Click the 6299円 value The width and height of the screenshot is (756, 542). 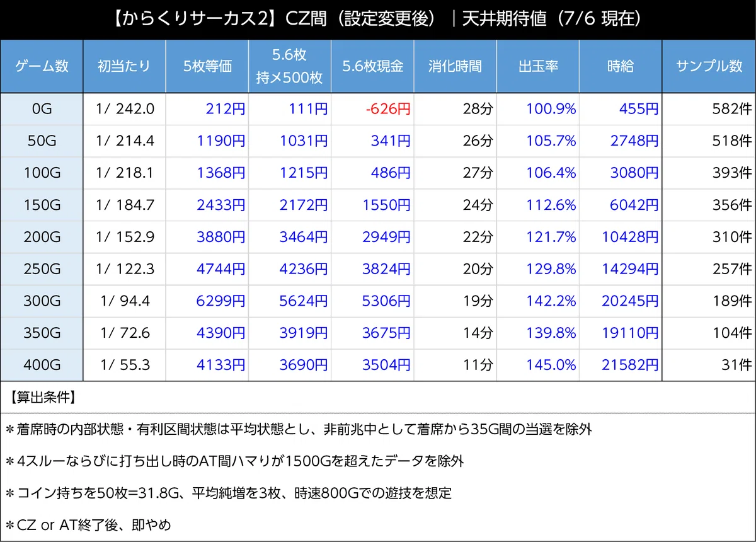tap(220, 301)
